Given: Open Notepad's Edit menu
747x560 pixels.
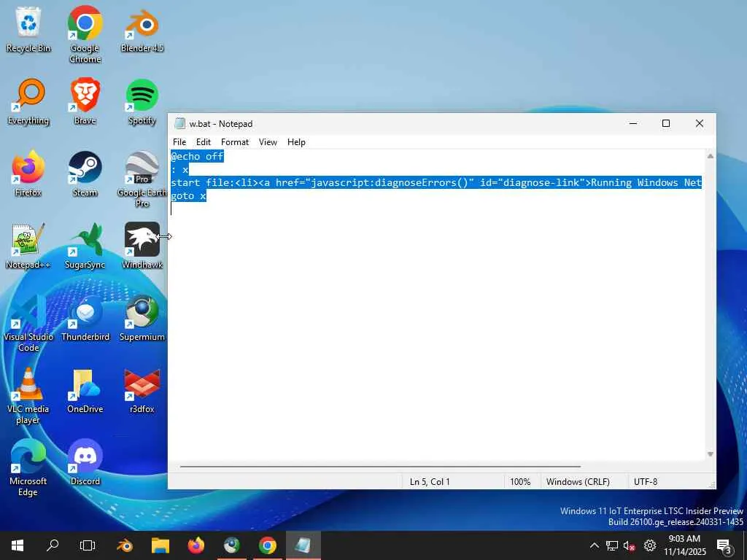Looking at the screenshot, I should [x=204, y=142].
